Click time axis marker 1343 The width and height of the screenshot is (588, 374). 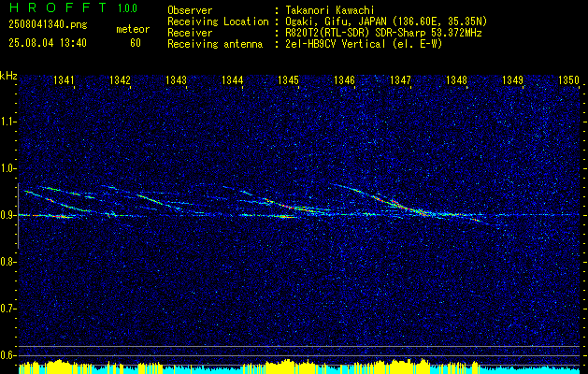point(177,79)
